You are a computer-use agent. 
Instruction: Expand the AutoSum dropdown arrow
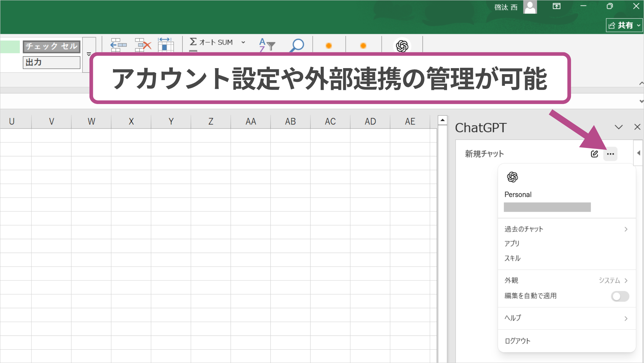click(243, 42)
